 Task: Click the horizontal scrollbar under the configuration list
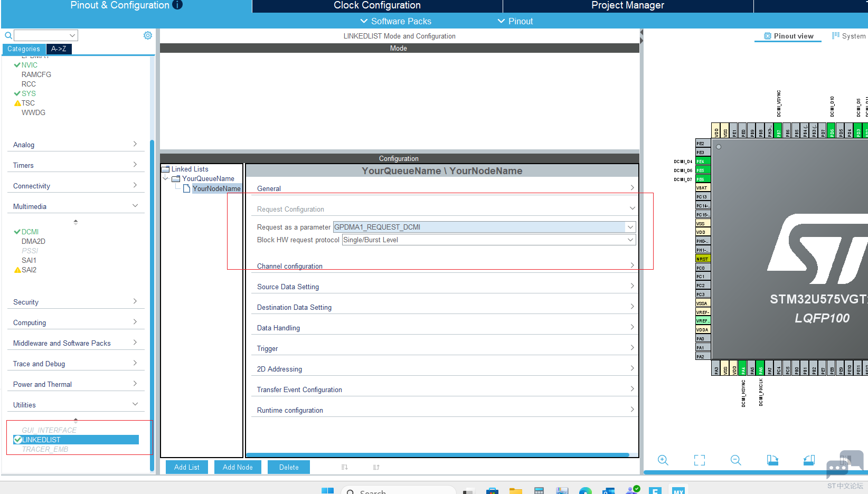(438, 454)
